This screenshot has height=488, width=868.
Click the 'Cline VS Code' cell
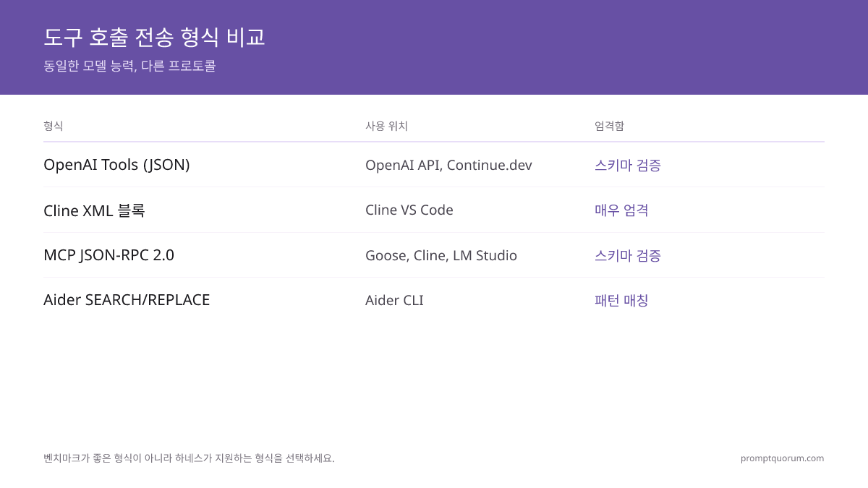[409, 210]
